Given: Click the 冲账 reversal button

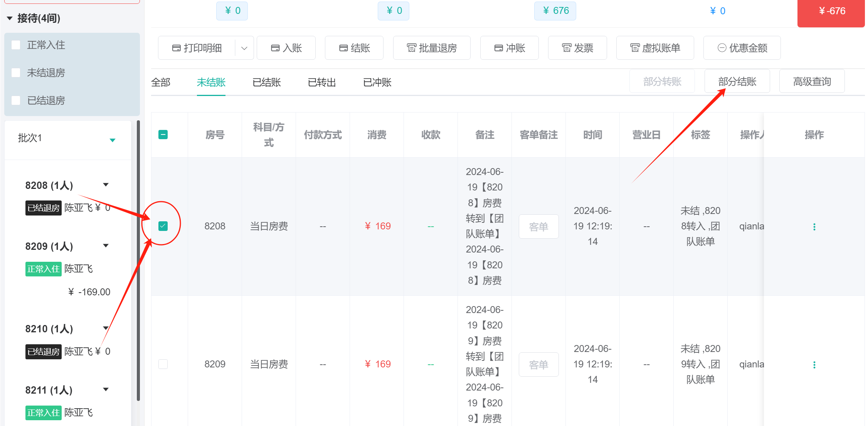Looking at the screenshot, I should pos(510,48).
